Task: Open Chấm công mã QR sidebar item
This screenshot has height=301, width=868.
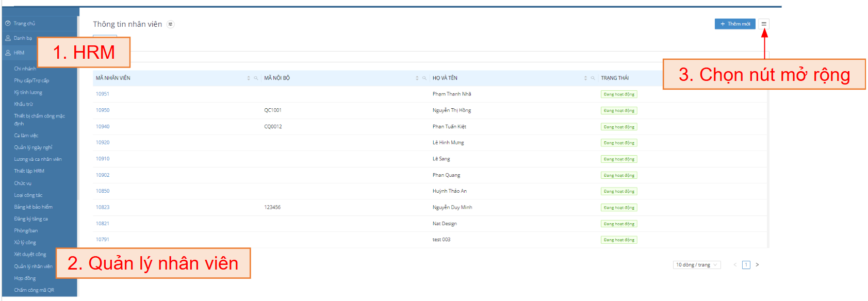Action: click(x=34, y=290)
